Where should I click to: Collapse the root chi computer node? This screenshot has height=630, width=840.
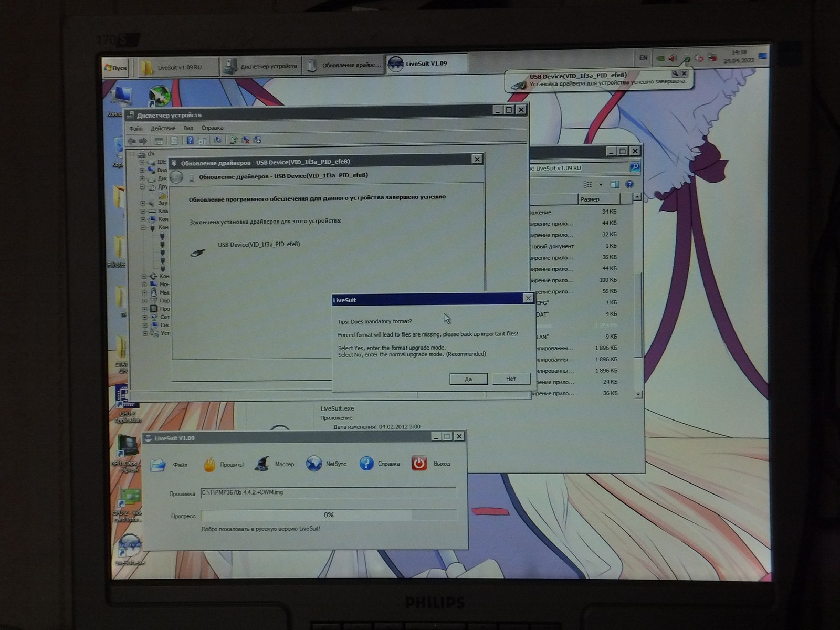[132, 154]
